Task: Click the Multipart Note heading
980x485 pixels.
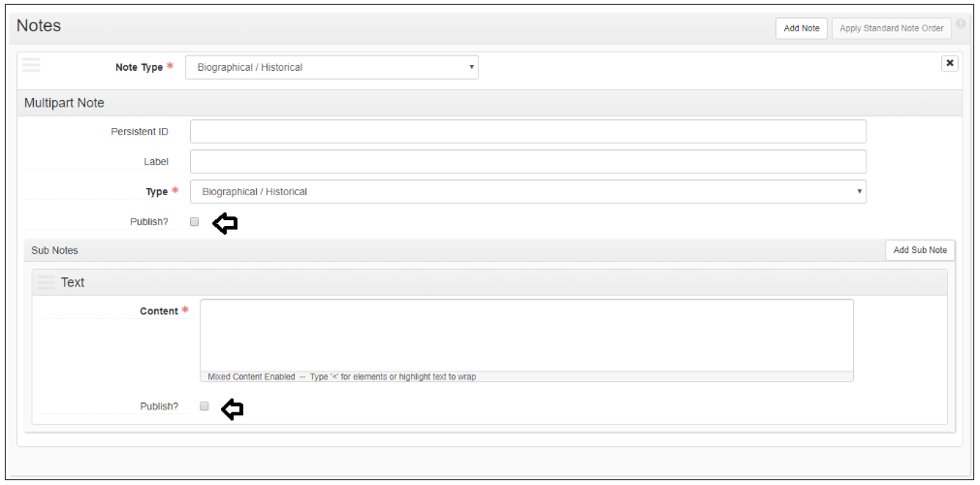Action: click(64, 103)
